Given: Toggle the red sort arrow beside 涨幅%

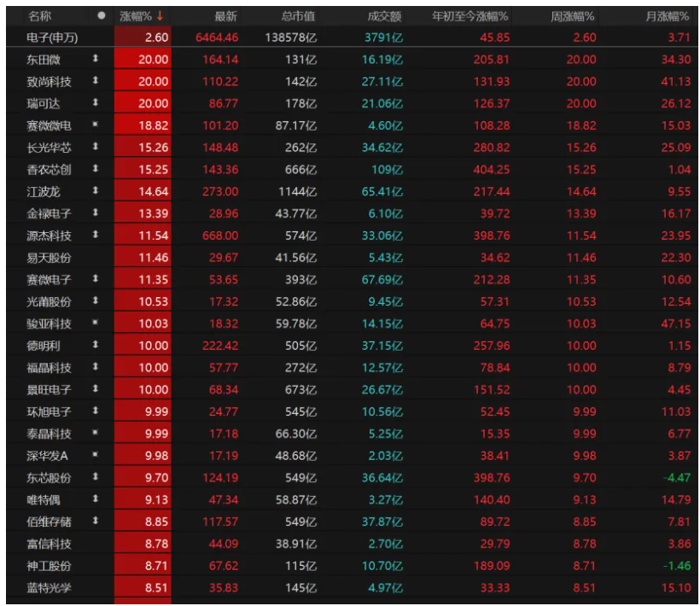Looking at the screenshot, I should (160, 16).
